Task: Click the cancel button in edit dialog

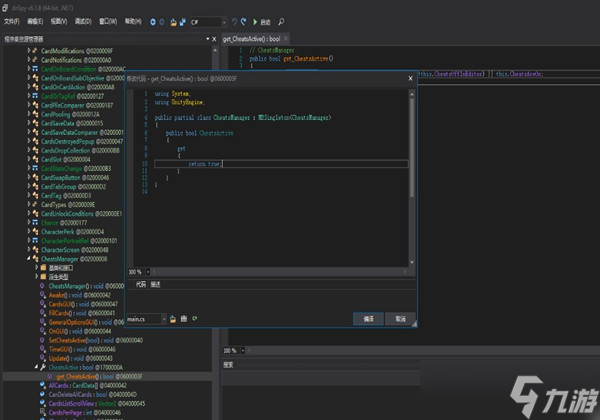Action: click(x=400, y=319)
